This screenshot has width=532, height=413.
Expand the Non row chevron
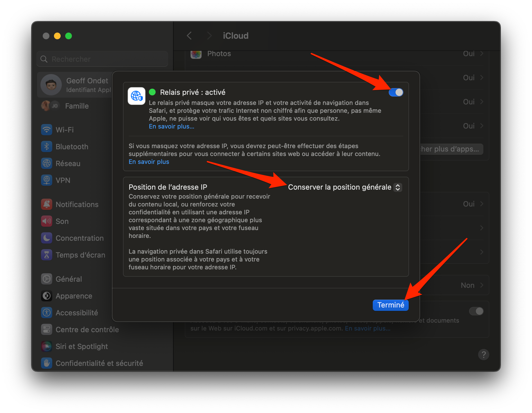point(482,285)
